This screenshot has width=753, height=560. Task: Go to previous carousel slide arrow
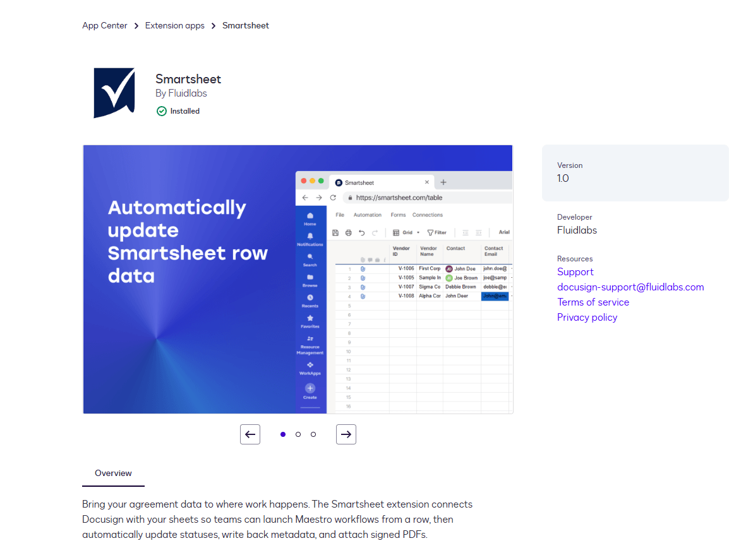tap(250, 434)
